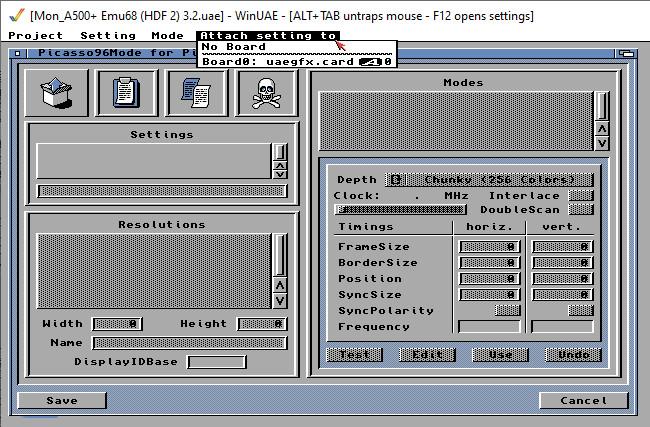Click the window depth gadget at top right
Viewport: 650px width, 427px height.
tap(626, 53)
